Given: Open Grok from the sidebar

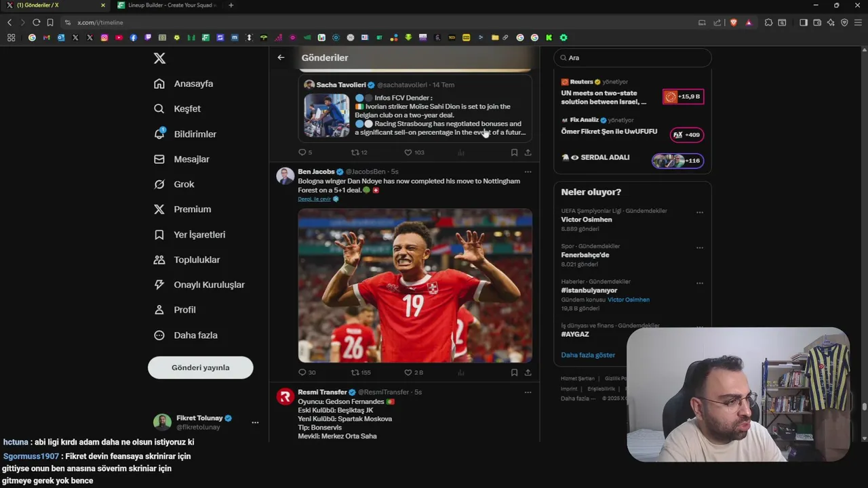Looking at the screenshot, I should point(174,184).
